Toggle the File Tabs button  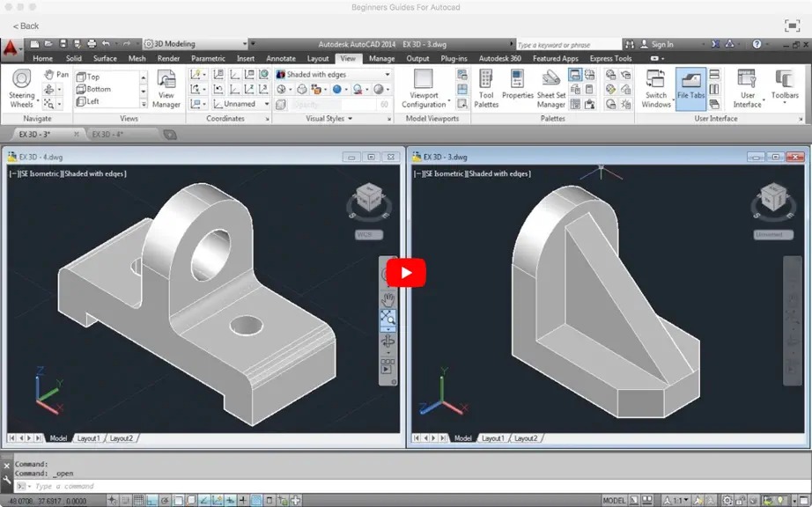coord(690,89)
